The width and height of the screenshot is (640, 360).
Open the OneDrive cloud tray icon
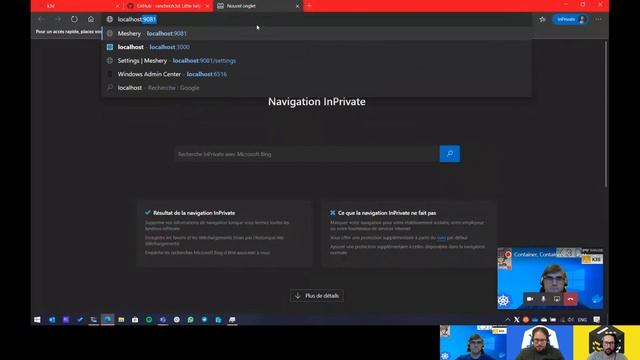(x=544, y=320)
